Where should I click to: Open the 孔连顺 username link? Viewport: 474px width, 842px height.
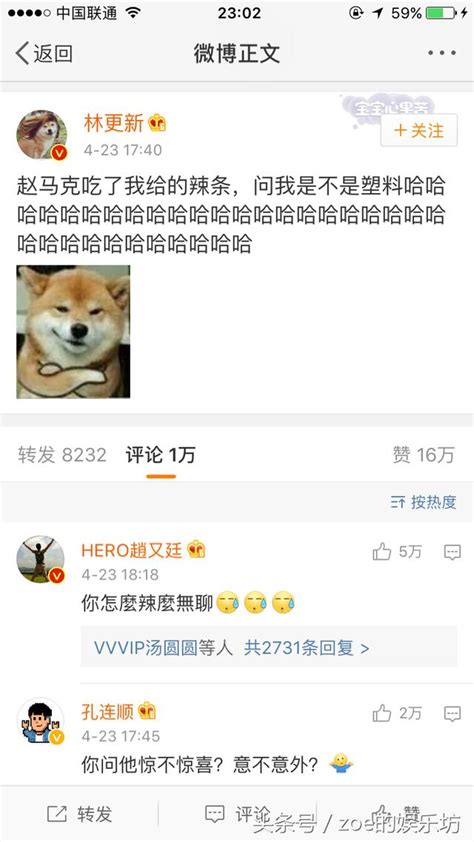click(107, 712)
